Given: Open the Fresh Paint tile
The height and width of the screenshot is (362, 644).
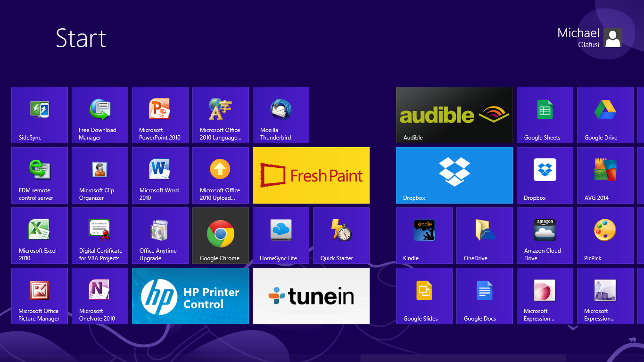Looking at the screenshot, I should click(x=311, y=175).
